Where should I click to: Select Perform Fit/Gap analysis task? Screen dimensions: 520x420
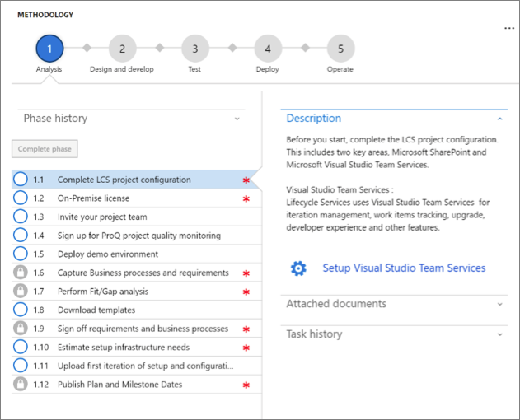pyautogui.click(x=103, y=292)
